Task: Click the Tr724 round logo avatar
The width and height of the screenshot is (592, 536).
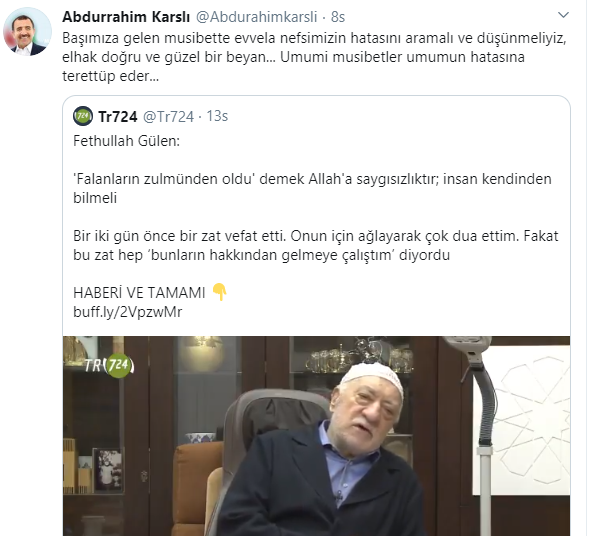Action: 83,116
